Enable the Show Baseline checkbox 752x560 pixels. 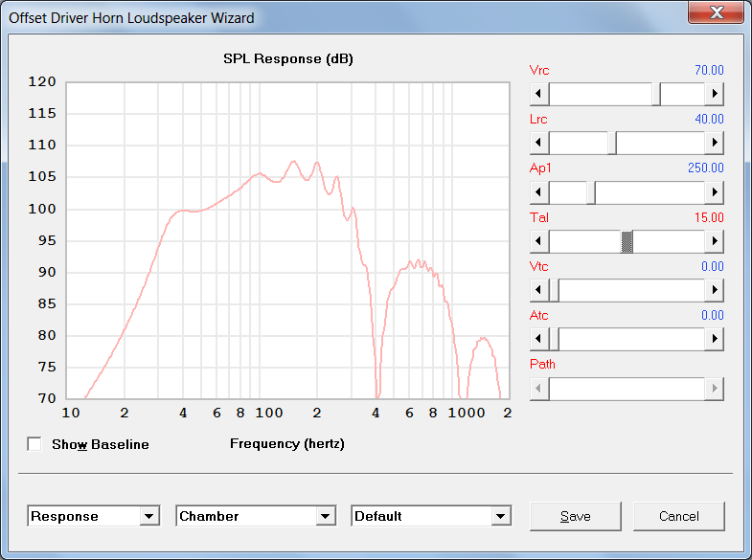[x=34, y=444]
